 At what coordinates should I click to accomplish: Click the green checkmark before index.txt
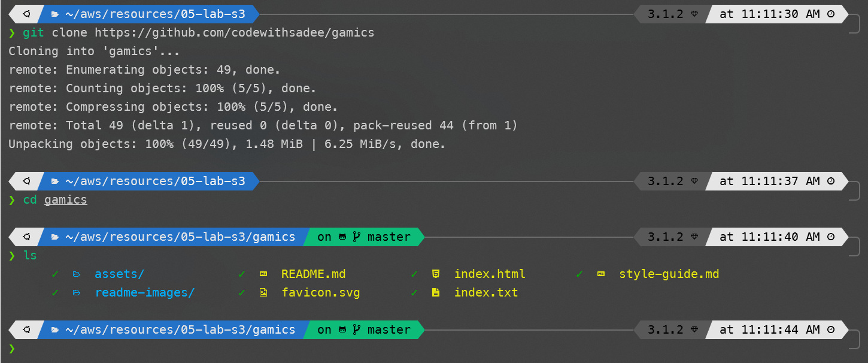coord(414,293)
